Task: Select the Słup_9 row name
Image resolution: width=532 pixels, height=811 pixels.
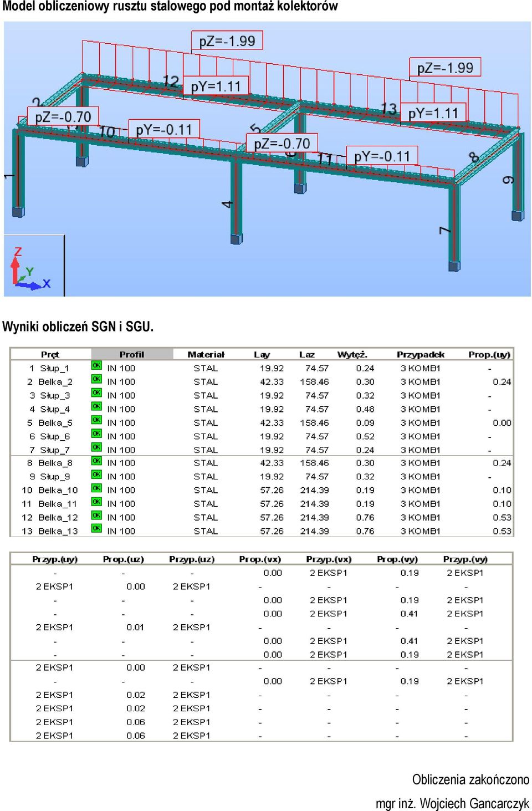Action: pos(54,476)
